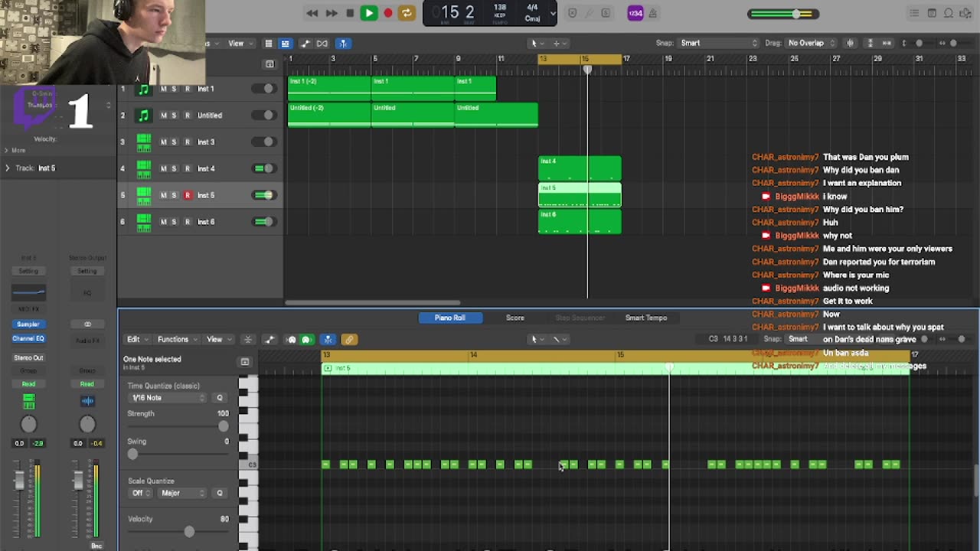Turn off the red record-enable on Inst 5
The image size is (980, 551).
tap(187, 195)
